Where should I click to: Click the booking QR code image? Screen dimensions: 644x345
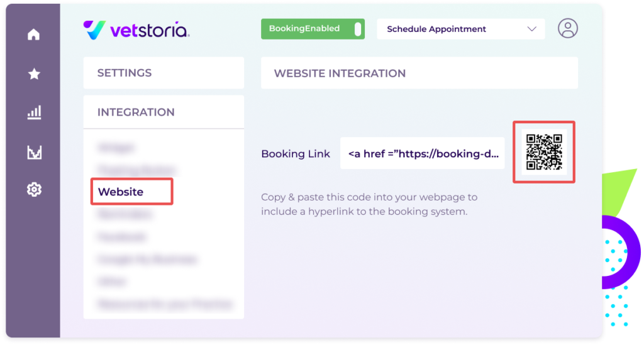(x=544, y=152)
